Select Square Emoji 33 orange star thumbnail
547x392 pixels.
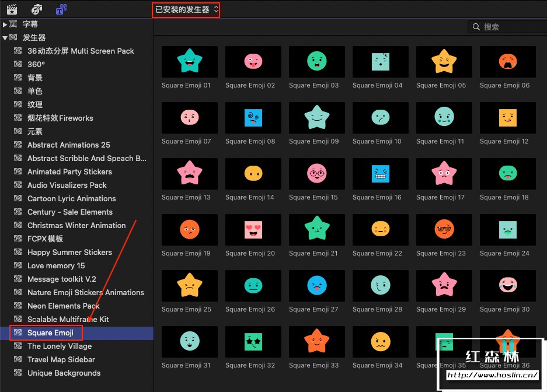click(317, 342)
